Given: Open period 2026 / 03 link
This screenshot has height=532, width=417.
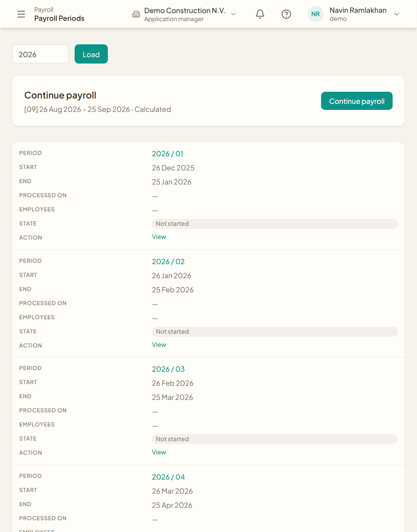Looking at the screenshot, I should [x=168, y=369].
